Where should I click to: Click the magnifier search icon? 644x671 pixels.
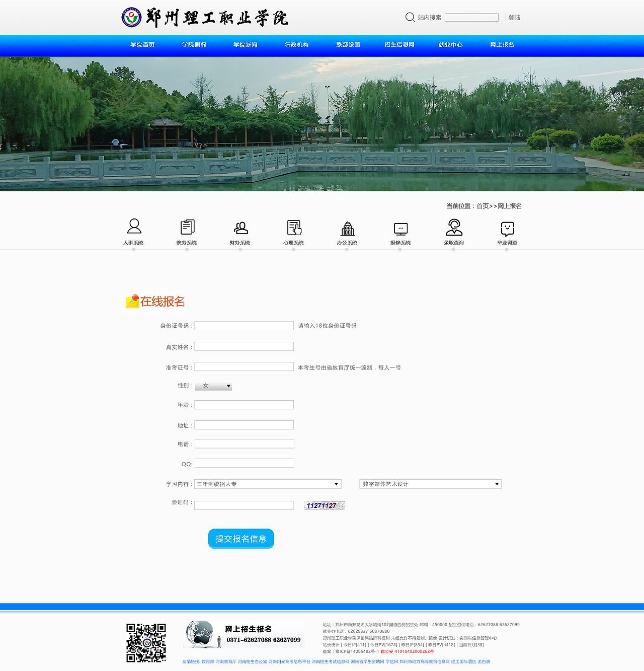(x=409, y=17)
